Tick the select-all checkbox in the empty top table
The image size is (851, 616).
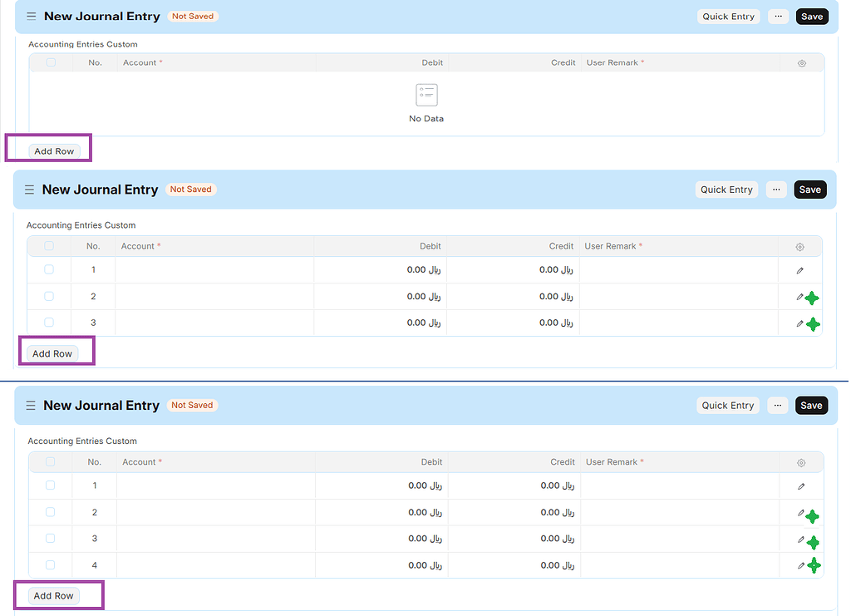[51, 62]
